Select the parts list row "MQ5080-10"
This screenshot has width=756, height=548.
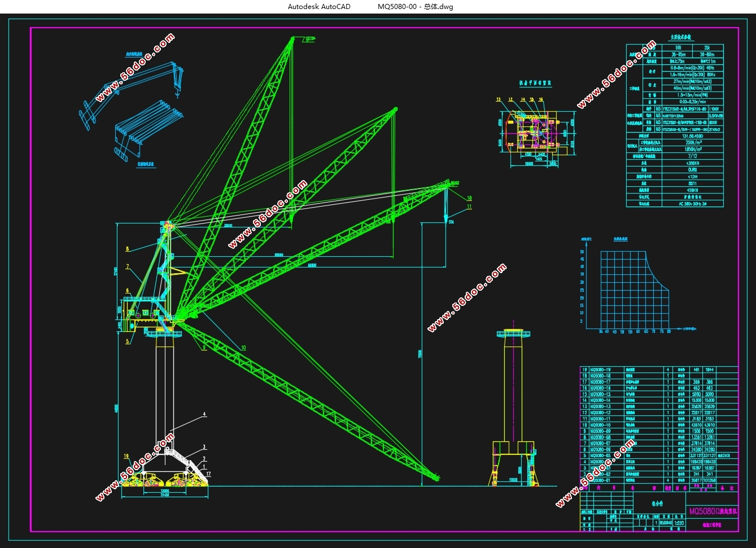659,425
